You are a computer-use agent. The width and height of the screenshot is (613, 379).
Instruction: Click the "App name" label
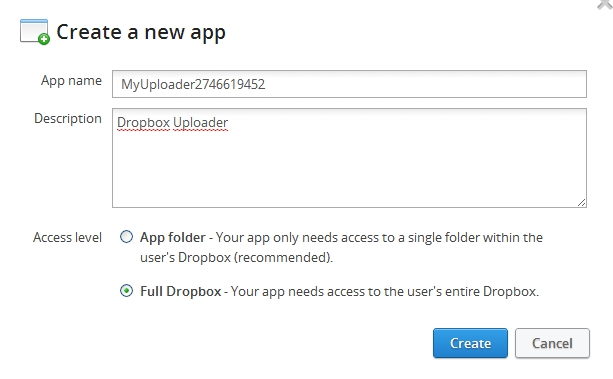pos(72,81)
